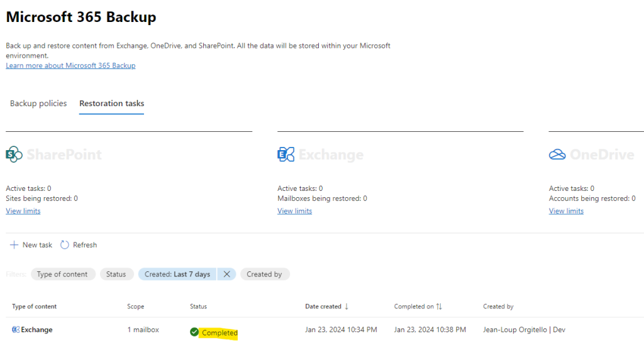
Task: Click the SharePoint logo icon
Action: (14, 154)
